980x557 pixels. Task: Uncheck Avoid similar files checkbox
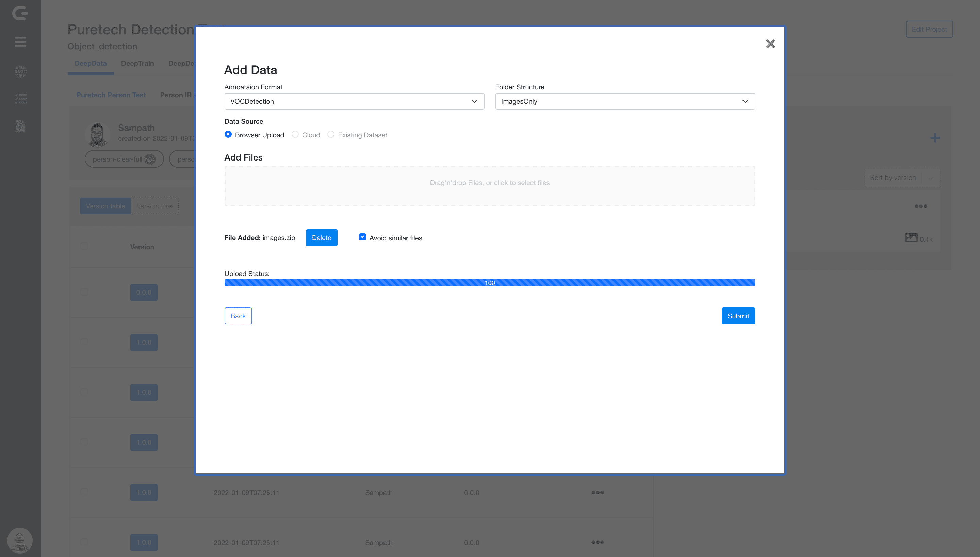click(362, 237)
